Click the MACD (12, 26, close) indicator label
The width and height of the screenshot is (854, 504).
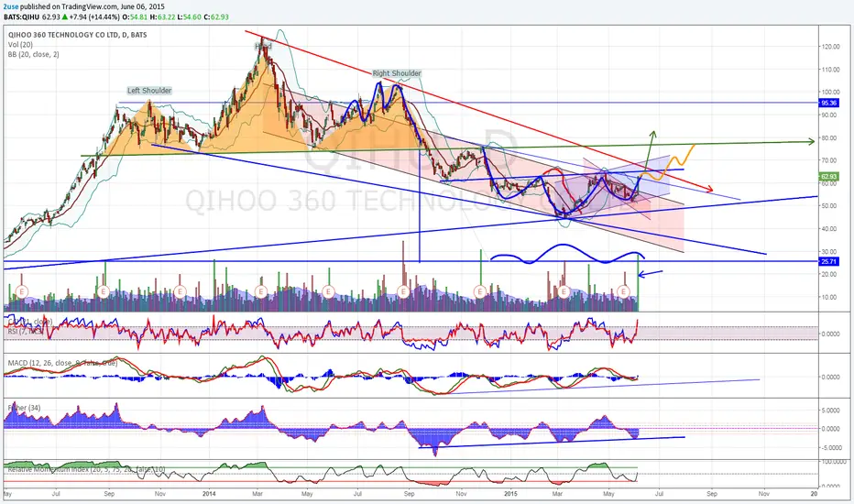pos(62,363)
